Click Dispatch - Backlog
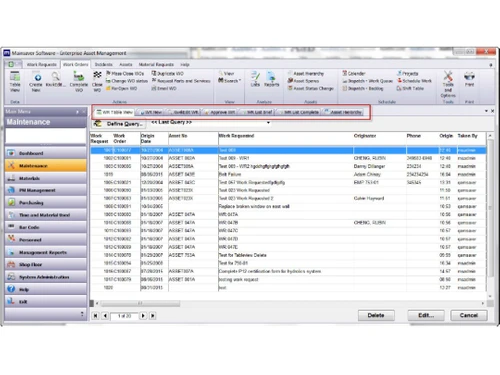The image size is (500, 375). [363, 89]
